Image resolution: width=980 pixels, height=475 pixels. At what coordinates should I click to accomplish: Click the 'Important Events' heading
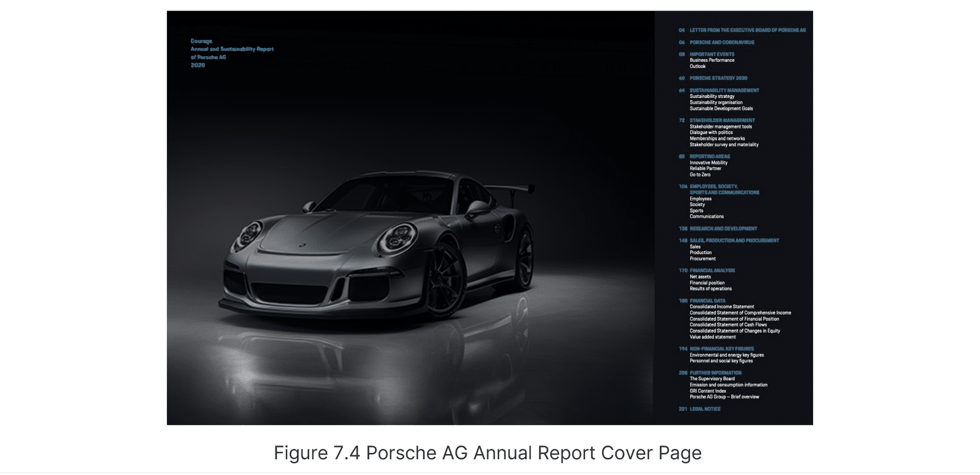(712, 54)
